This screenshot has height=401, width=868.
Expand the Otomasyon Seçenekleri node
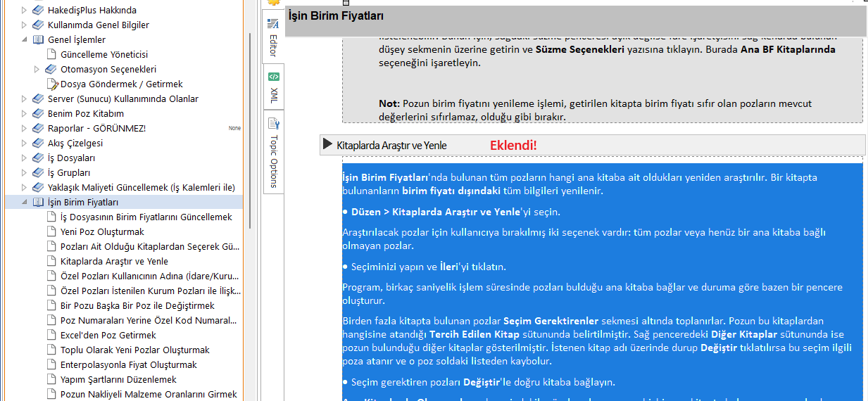point(37,70)
